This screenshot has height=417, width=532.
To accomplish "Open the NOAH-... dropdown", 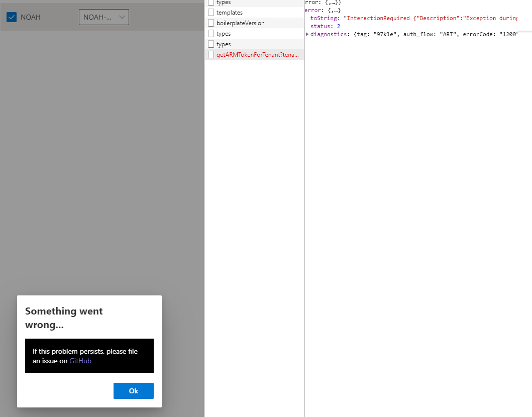I will (x=104, y=17).
